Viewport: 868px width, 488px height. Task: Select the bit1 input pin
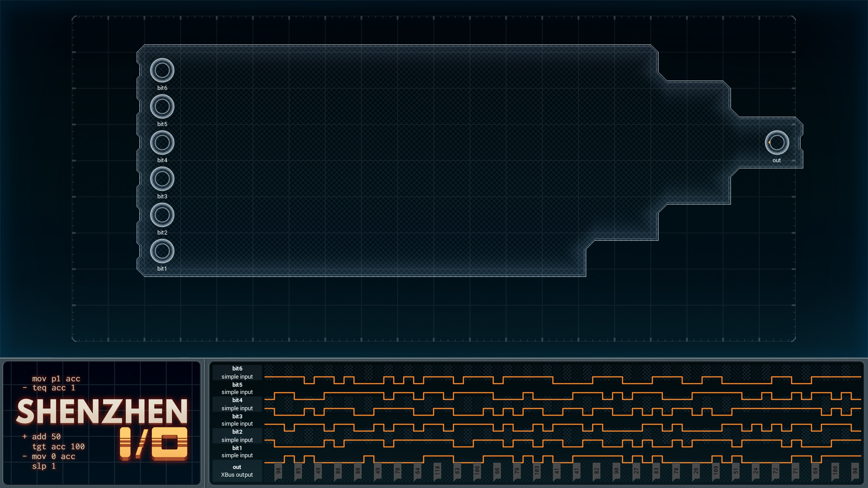[x=162, y=251]
